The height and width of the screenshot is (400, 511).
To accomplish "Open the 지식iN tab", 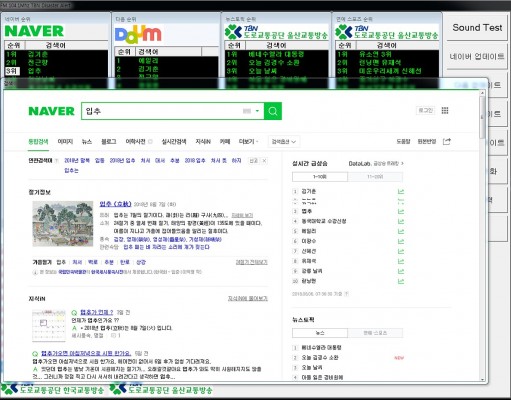I will click(203, 142).
